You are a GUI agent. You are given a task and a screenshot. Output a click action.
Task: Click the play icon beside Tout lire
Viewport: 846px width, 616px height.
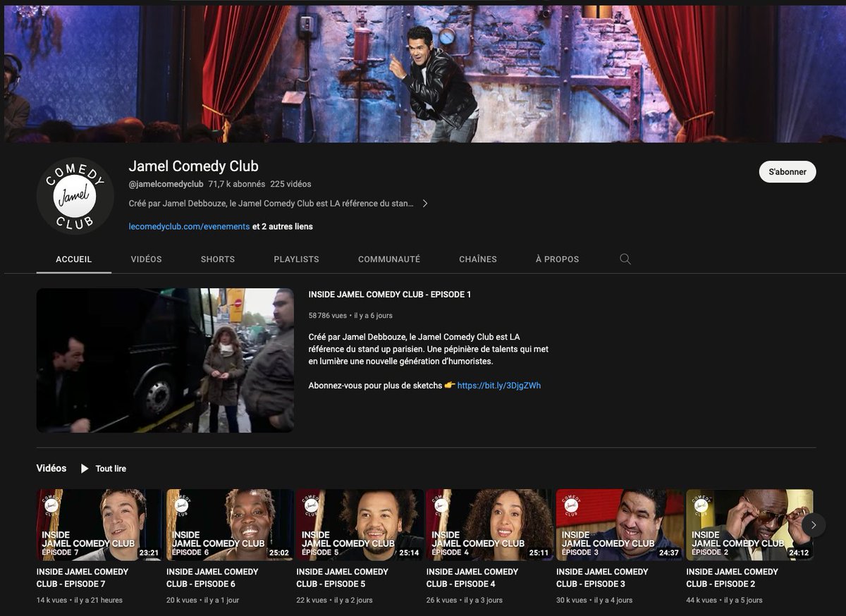(85, 469)
